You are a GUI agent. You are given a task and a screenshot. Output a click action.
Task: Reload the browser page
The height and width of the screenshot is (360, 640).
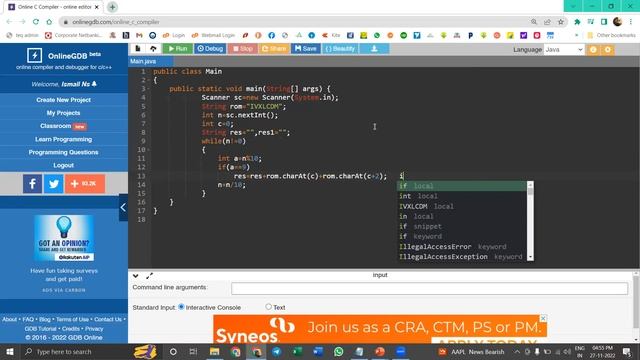click(x=36, y=22)
